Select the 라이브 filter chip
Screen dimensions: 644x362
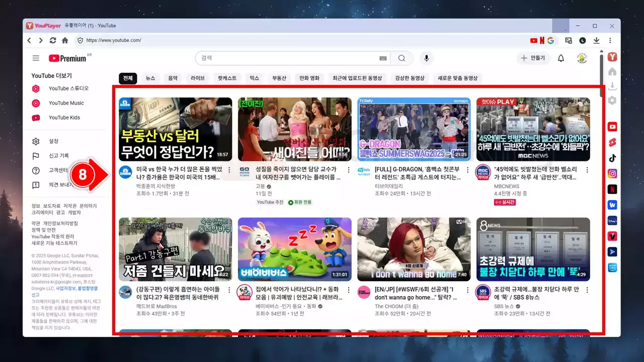click(198, 78)
